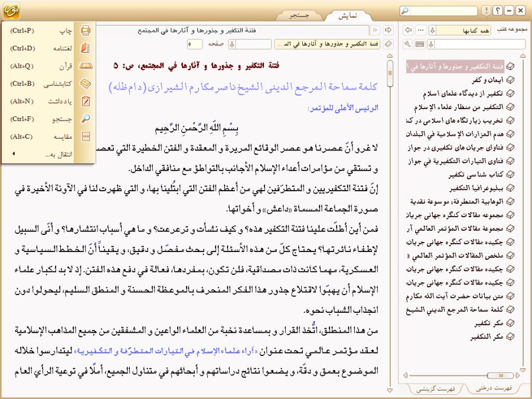Image resolution: width=532 pixels, height=399 pixels.
Task: Click the document scrollbar up arrow
Action: pos(390,55)
